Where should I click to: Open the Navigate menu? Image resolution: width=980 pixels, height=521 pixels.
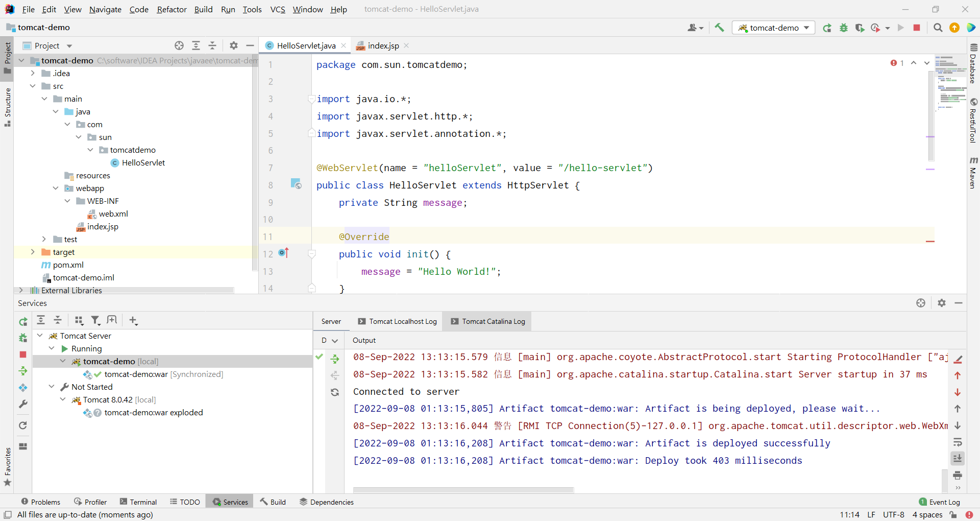coord(105,9)
